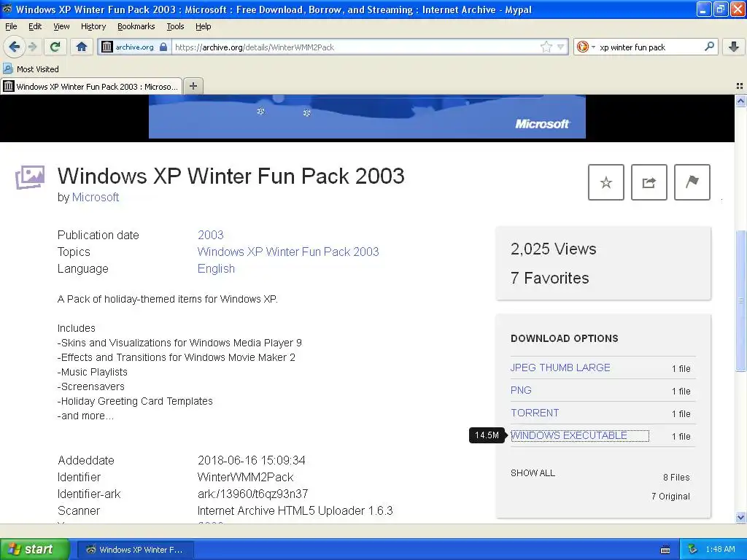Click the Microsoft banner image

pyautogui.click(x=367, y=117)
